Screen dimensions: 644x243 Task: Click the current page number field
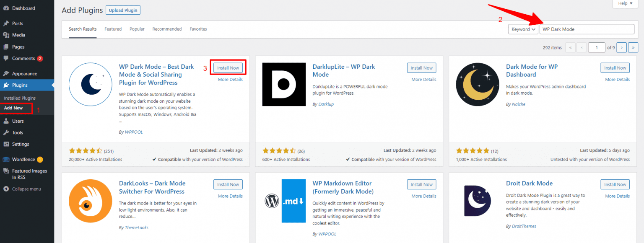(x=597, y=47)
